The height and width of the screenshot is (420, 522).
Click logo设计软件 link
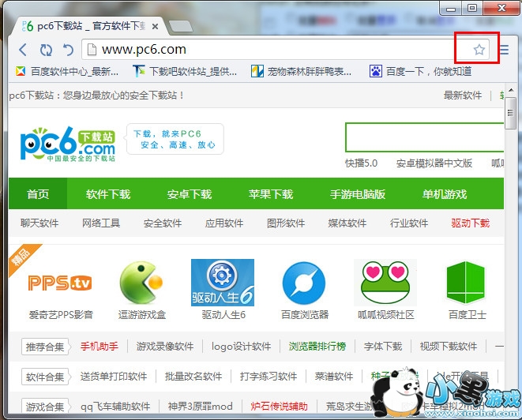click(241, 347)
